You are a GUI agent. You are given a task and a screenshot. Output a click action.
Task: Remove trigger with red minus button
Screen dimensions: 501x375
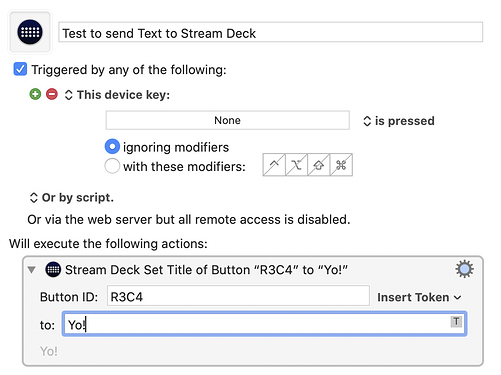[52, 94]
